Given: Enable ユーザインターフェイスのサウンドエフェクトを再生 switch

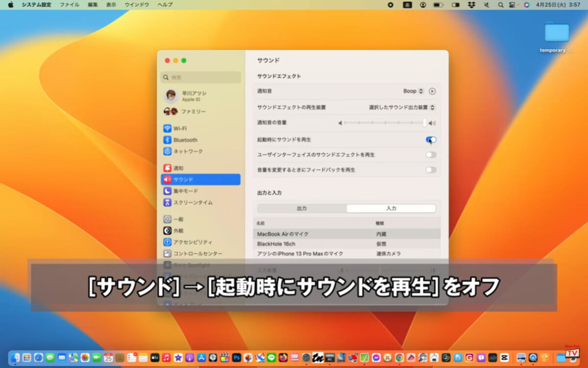Looking at the screenshot, I should 431,155.
